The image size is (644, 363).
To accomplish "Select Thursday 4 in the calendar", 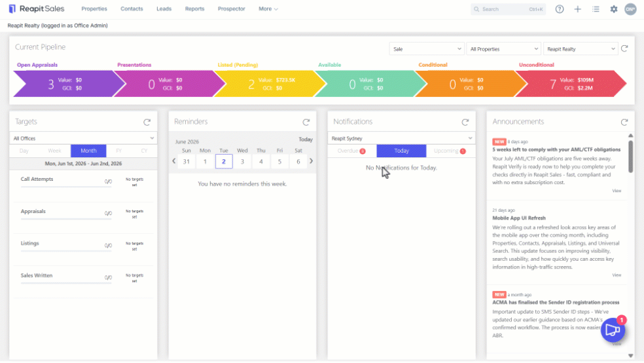I will coord(260,162).
